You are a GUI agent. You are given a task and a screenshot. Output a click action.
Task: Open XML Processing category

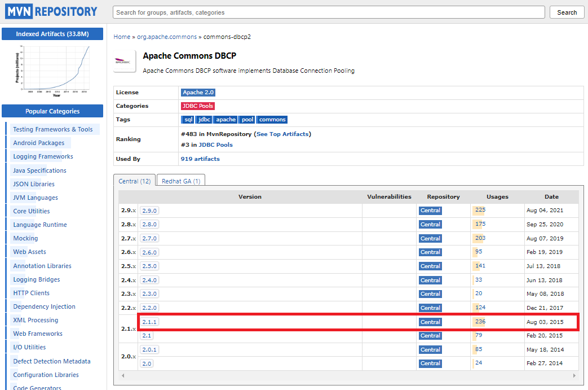(x=36, y=320)
